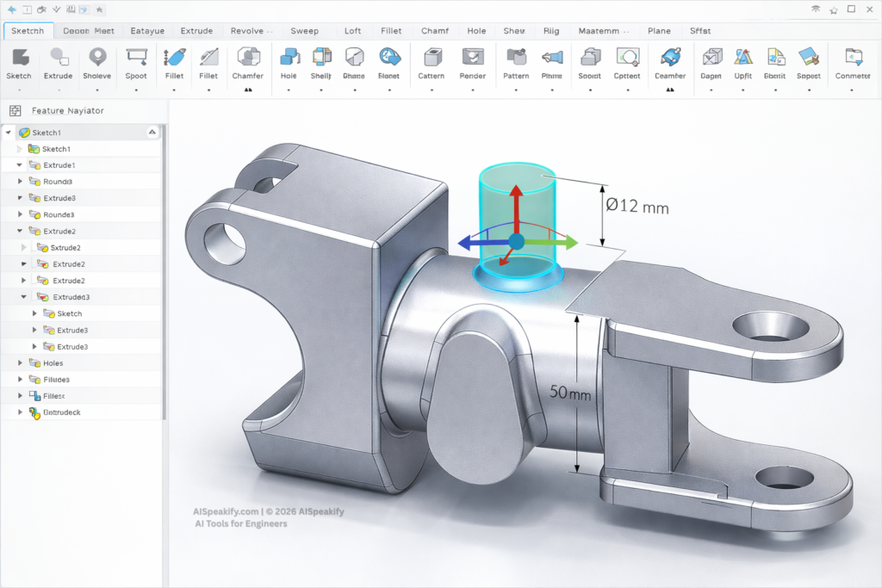Activate the Shell tool icon

coord(321,58)
